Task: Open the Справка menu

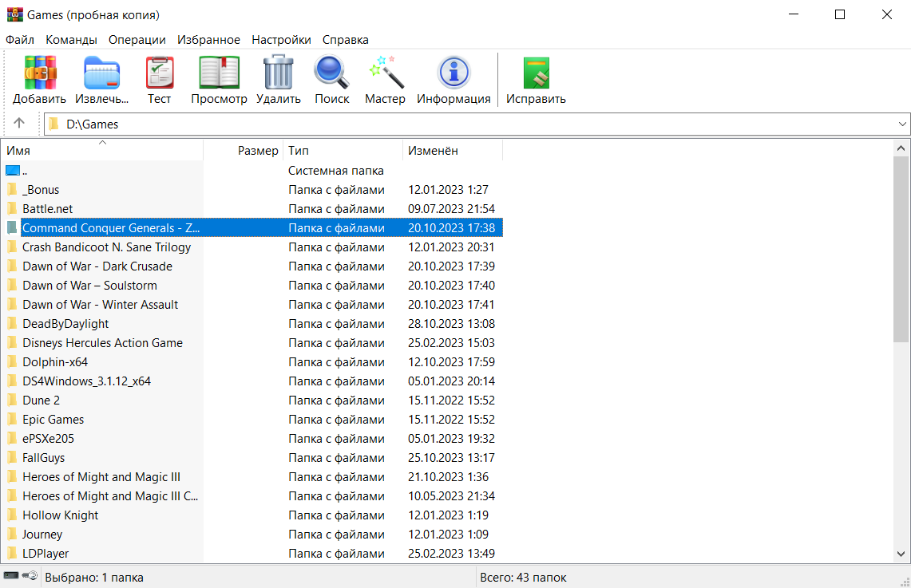Action: tap(346, 39)
